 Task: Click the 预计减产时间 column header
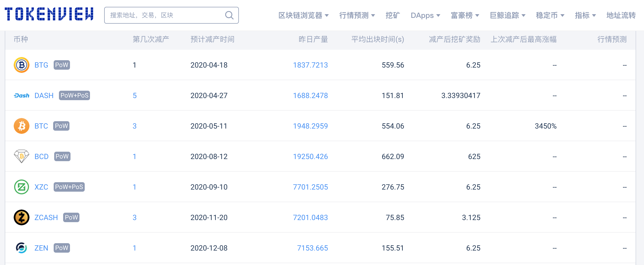coord(213,39)
